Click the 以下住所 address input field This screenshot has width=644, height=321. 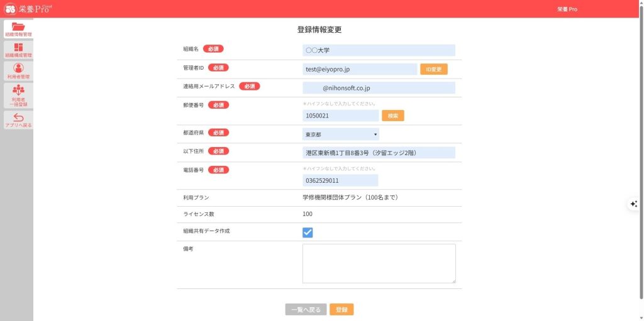point(378,153)
